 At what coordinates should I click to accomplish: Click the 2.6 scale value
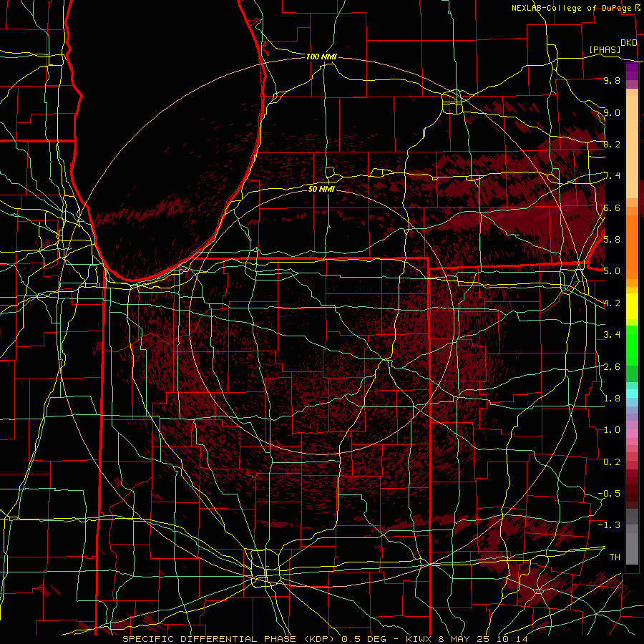(x=612, y=367)
